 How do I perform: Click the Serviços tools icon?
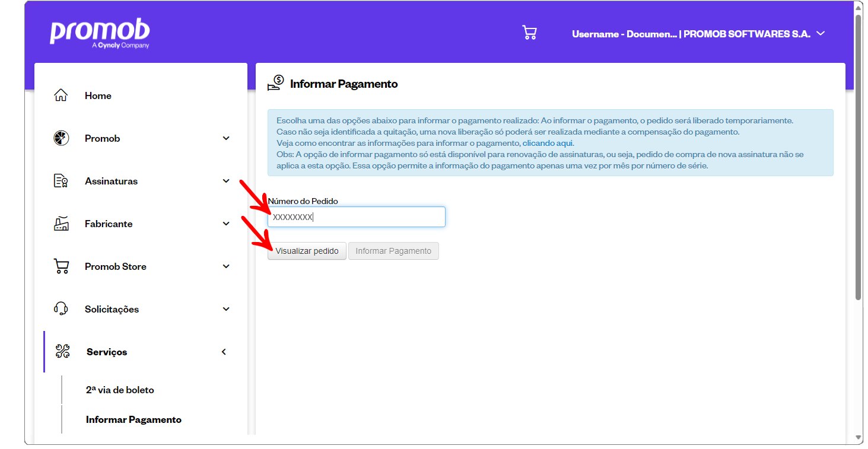[63, 352]
